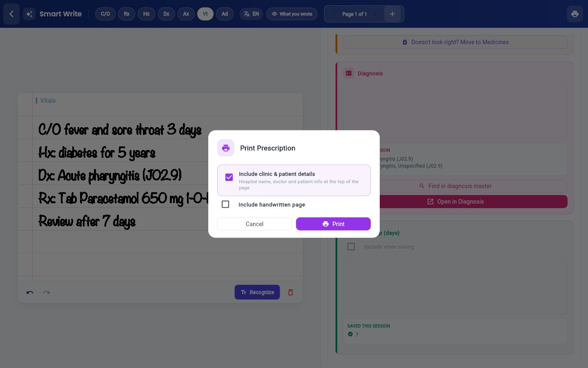
Task: Click the "SAVED THIS SESSION" label
Action: [369, 326]
